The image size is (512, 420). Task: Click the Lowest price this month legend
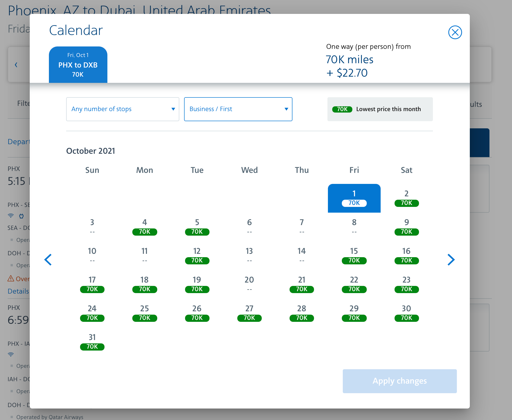[x=380, y=109]
